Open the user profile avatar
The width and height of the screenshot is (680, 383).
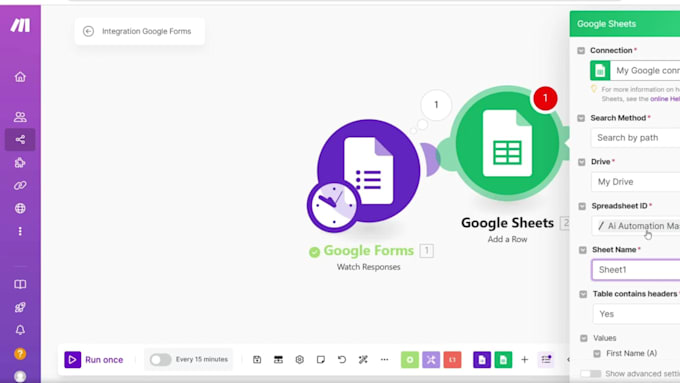pyautogui.click(x=20, y=376)
